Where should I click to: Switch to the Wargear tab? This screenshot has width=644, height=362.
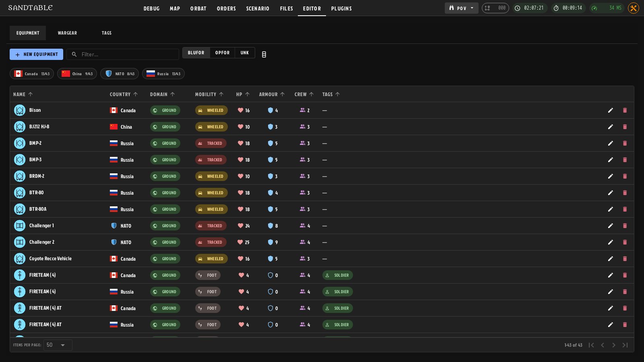pyautogui.click(x=67, y=33)
